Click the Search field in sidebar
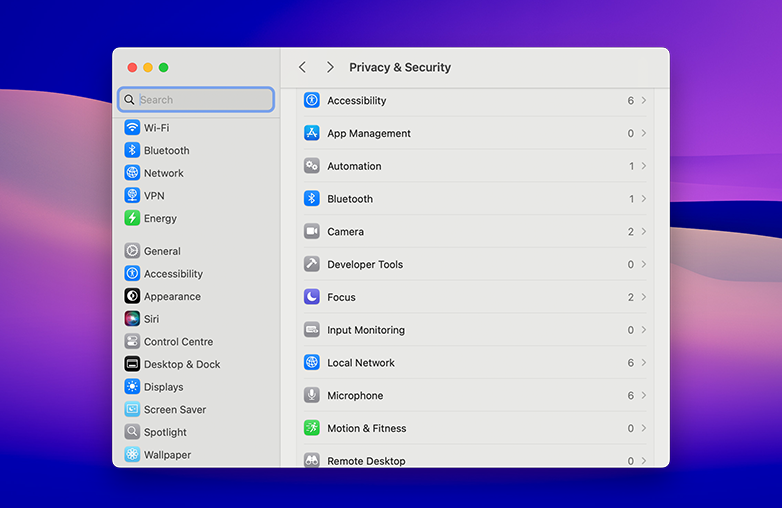This screenshot has width=782, height=508. (196, 99)
